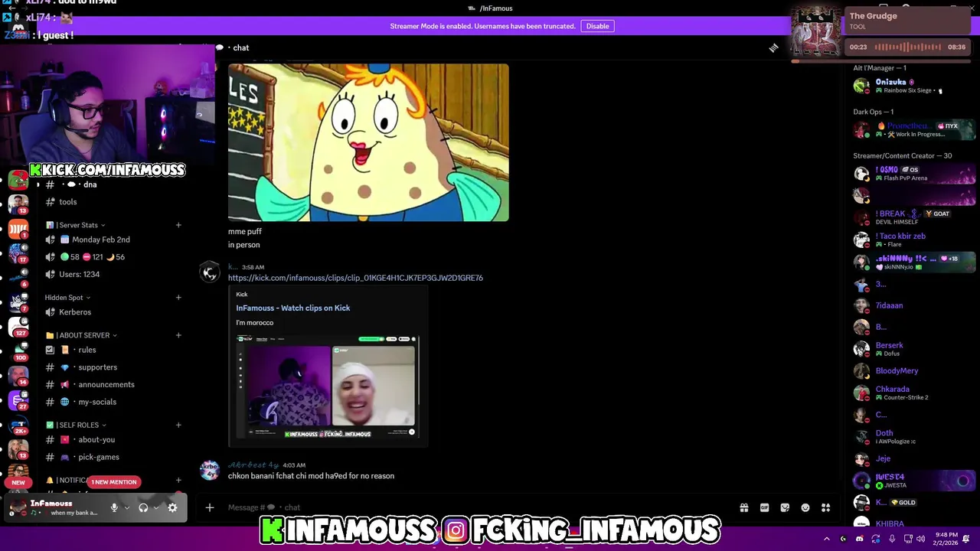Deafen with the headphones button
Image resolution: width=980 pixels, height=551 pixels.
143,507
